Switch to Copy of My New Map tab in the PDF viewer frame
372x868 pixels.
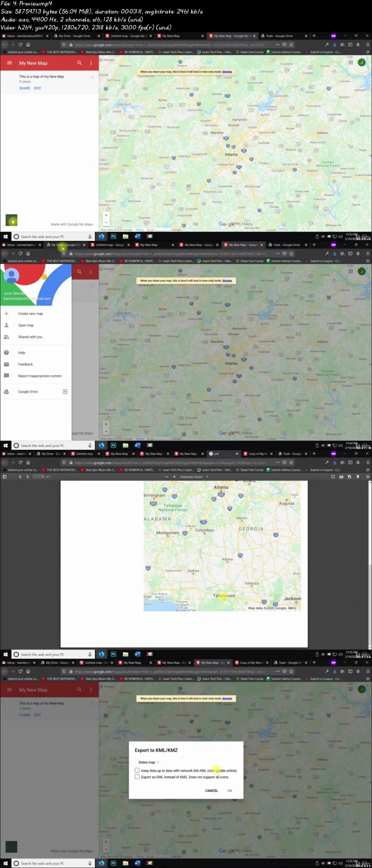(x=258, y=453)
